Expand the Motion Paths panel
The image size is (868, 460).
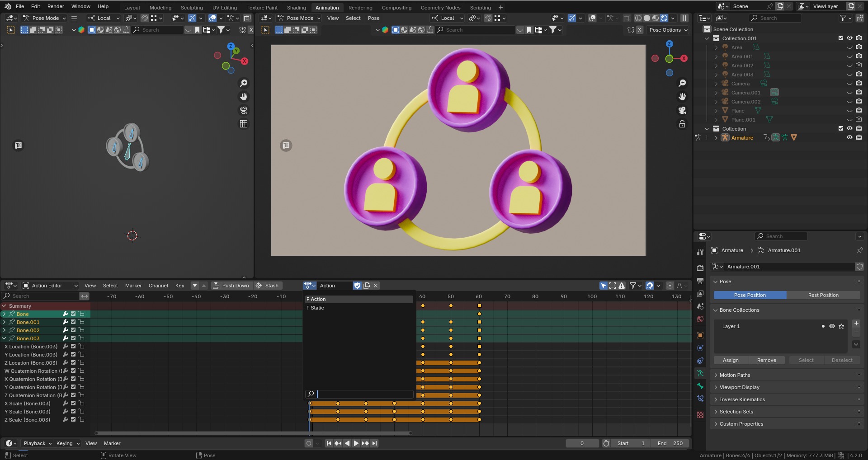click(x=787, y=375)
